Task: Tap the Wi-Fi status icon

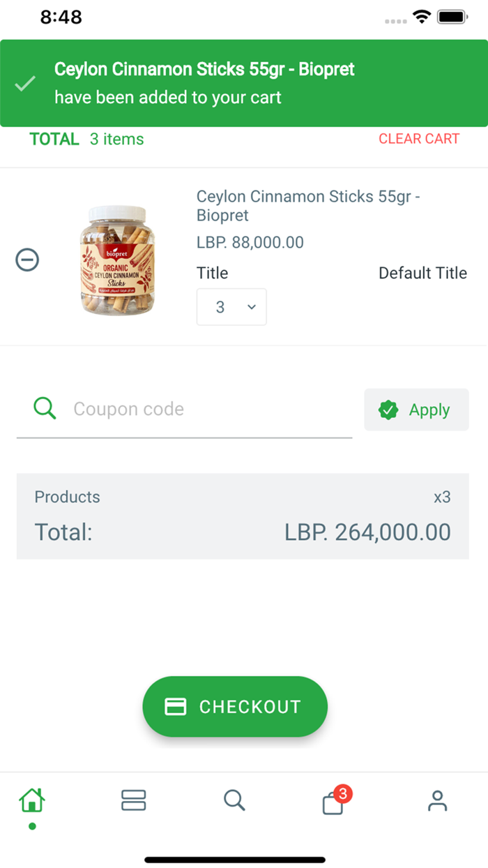Action: [421, 17]
